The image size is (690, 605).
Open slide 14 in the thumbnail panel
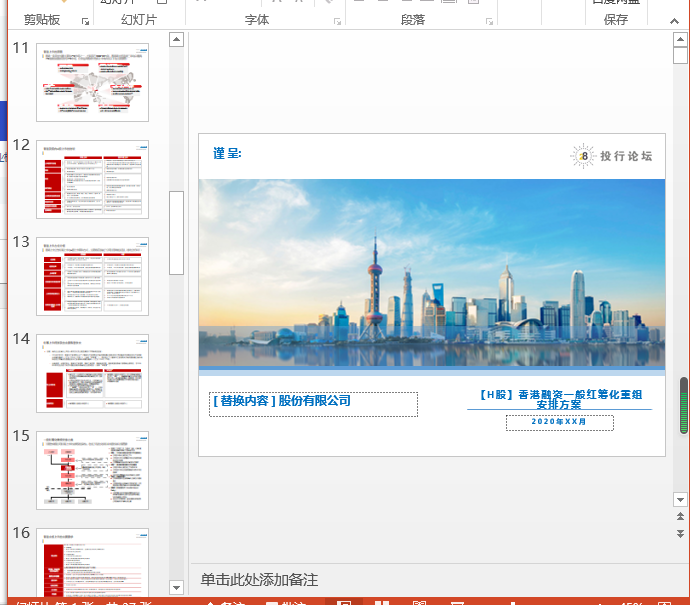[x=92, y=373]
